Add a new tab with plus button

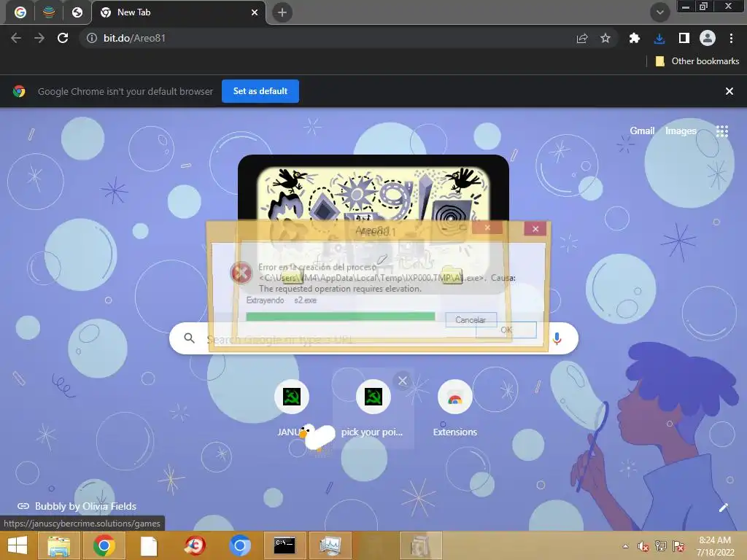[x=282, y=12]
